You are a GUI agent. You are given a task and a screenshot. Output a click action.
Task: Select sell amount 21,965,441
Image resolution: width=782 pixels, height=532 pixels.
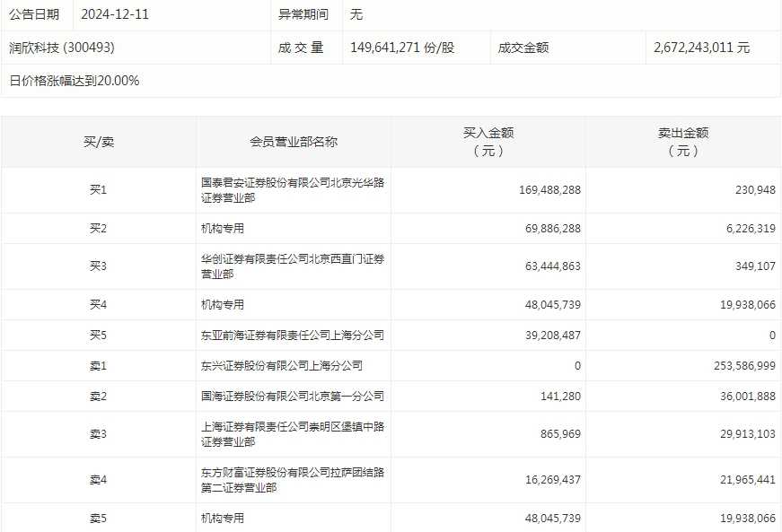[748, 480]
